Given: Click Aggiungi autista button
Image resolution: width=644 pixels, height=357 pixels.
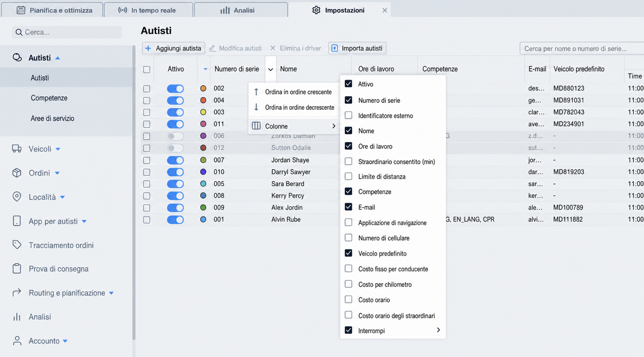Looking at the screenshot, I should tap(173, 48).
